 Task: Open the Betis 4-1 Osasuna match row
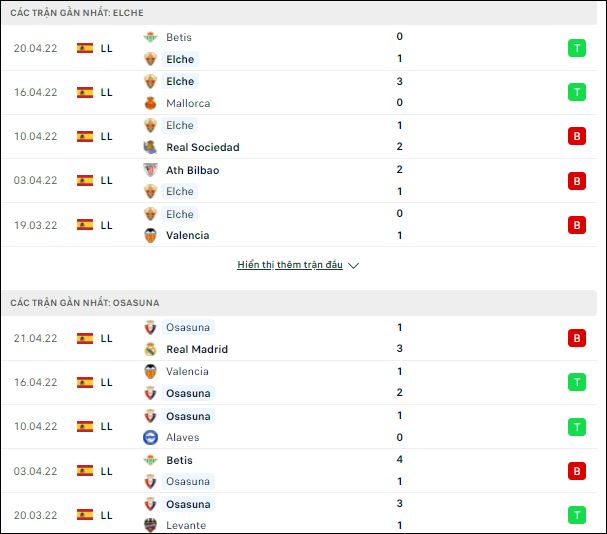tap(299, 471)
